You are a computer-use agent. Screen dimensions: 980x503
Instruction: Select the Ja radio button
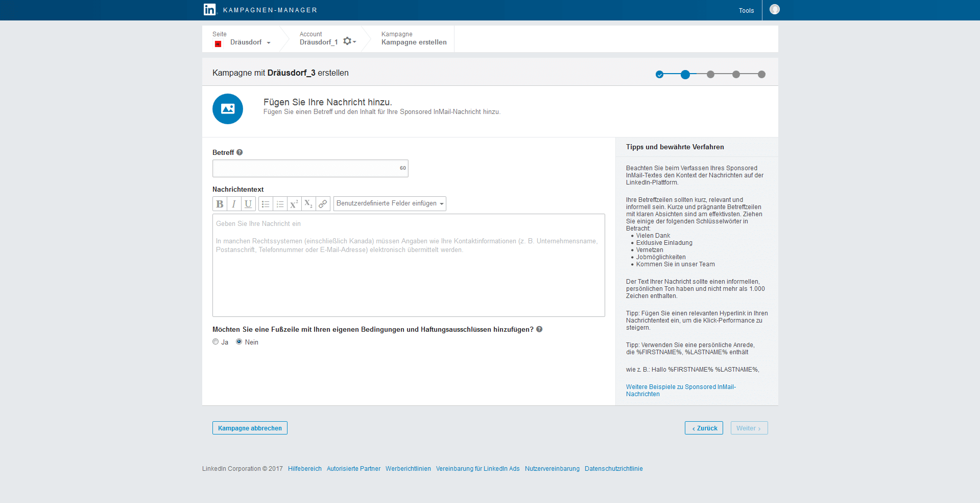point(216,342)
